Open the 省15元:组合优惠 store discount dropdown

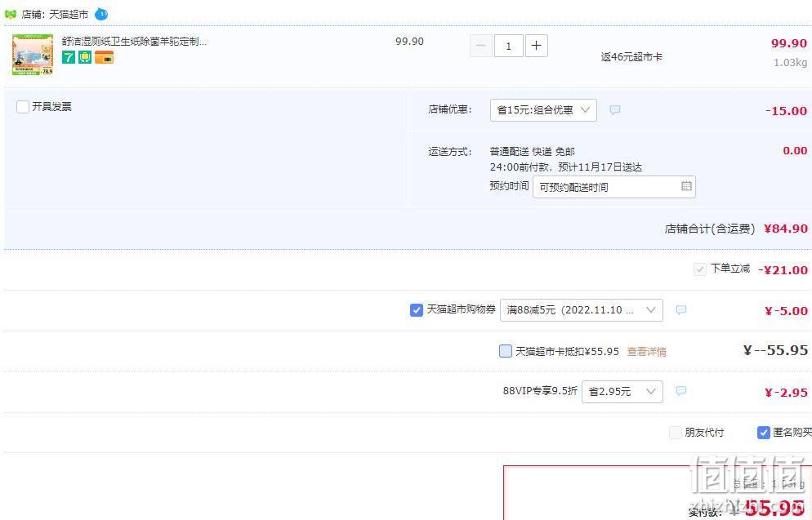(x=543, y=109)
